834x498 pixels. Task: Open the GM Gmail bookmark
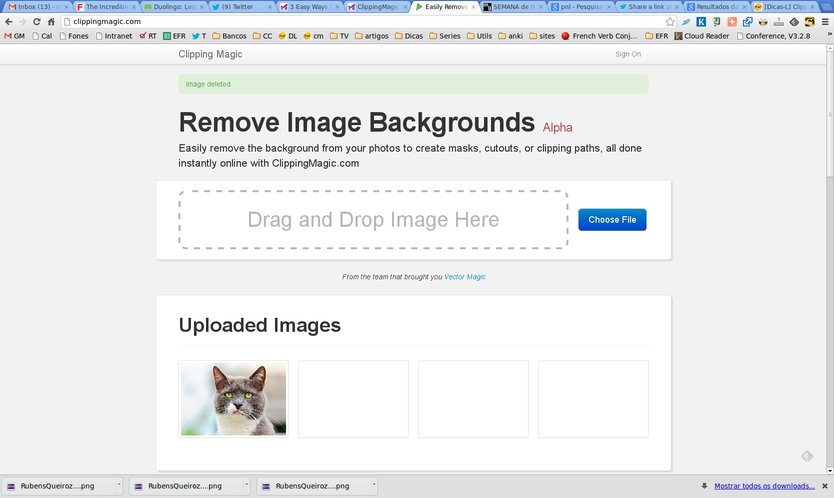(x=14, y=36)
